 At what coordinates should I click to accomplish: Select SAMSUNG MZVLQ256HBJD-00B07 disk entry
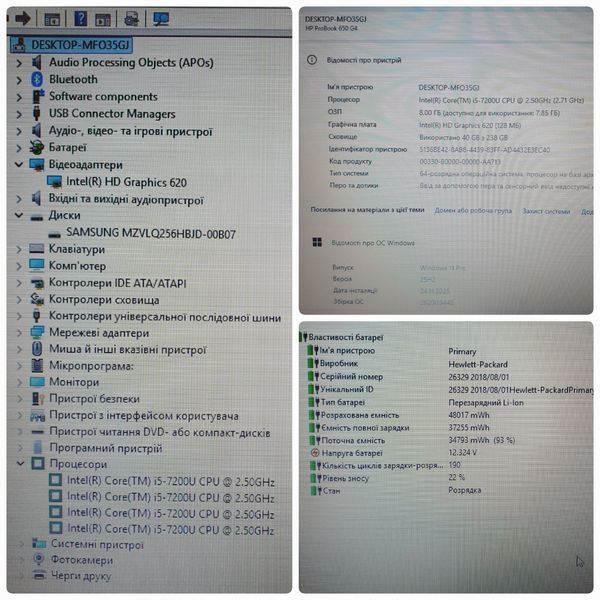(x=151, y=233)
